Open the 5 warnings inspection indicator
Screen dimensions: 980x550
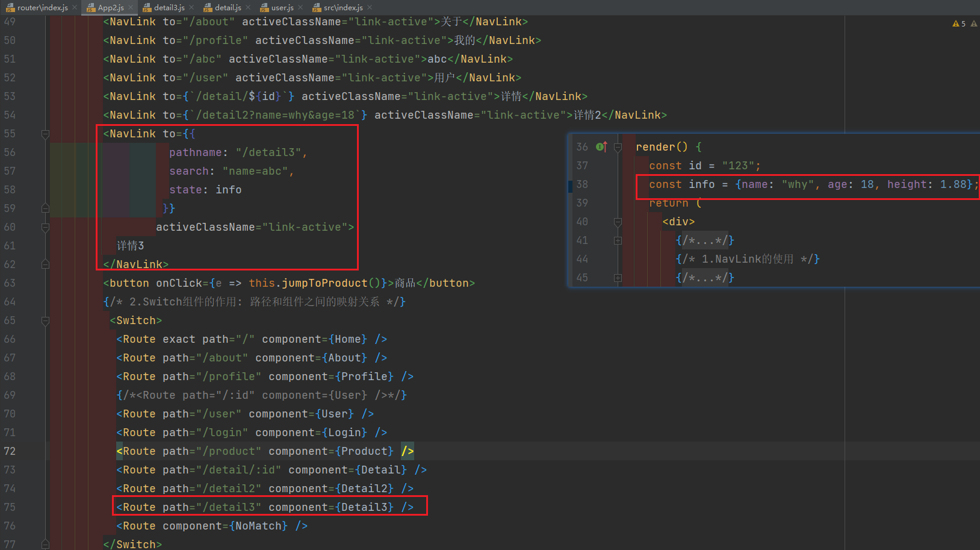tap(959, 23)
